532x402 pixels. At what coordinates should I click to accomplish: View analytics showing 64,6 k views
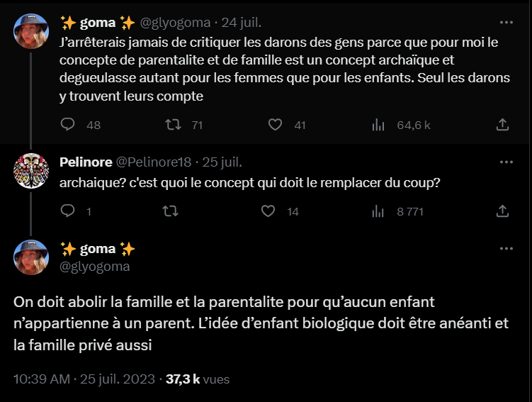379,125
